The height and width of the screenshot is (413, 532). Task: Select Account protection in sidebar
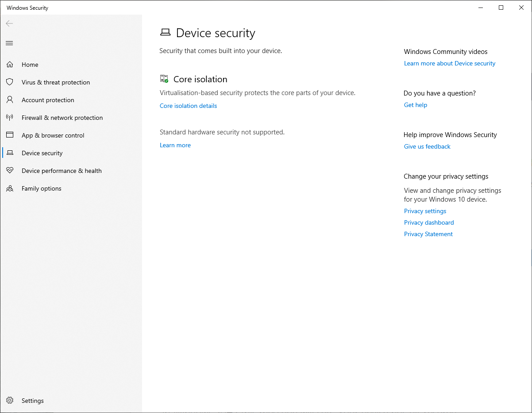[x=71, y=100]
